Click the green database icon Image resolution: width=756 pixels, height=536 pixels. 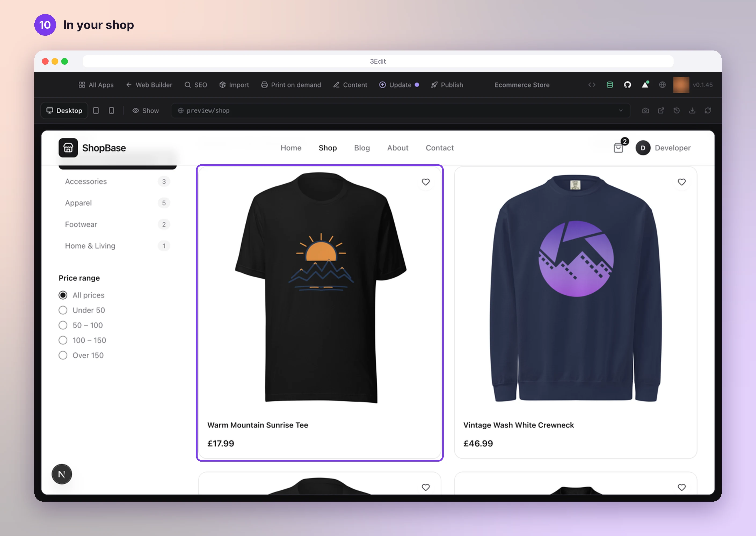[x=609, y=85]
